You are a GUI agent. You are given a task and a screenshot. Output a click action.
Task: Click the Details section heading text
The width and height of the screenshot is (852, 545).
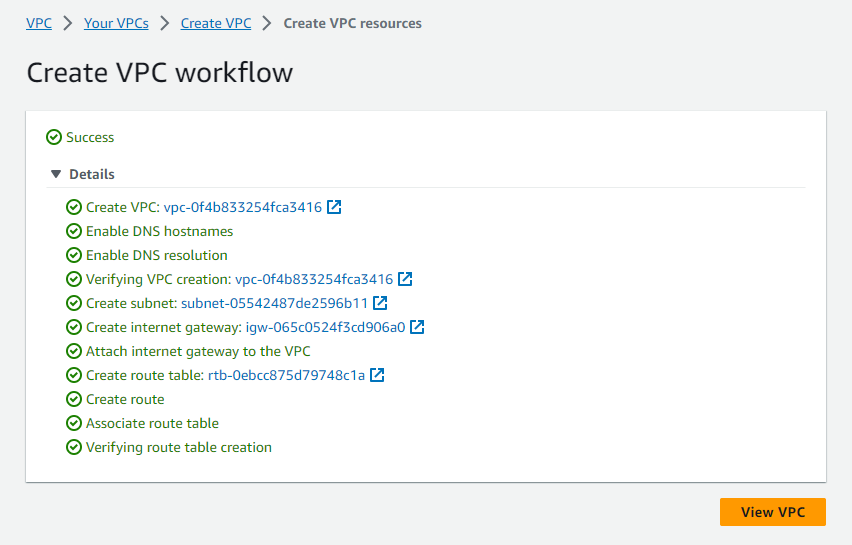coord(92,174)
